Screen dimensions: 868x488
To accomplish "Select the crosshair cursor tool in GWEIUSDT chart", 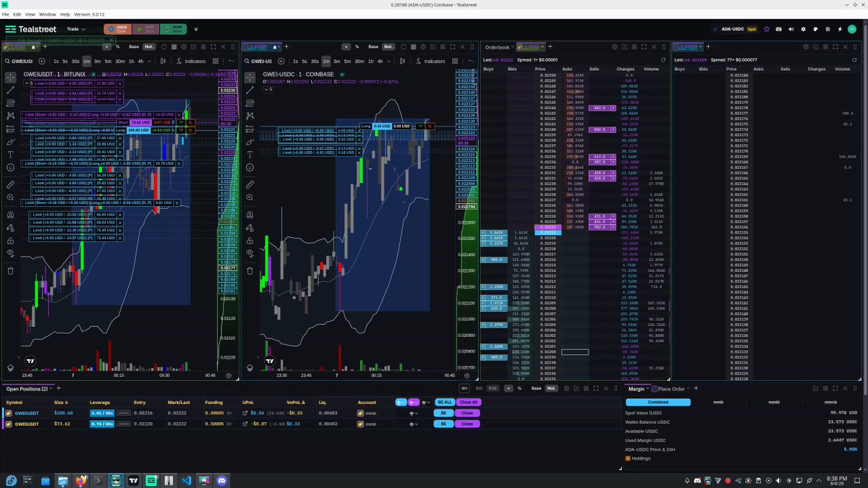I will 10,77.
